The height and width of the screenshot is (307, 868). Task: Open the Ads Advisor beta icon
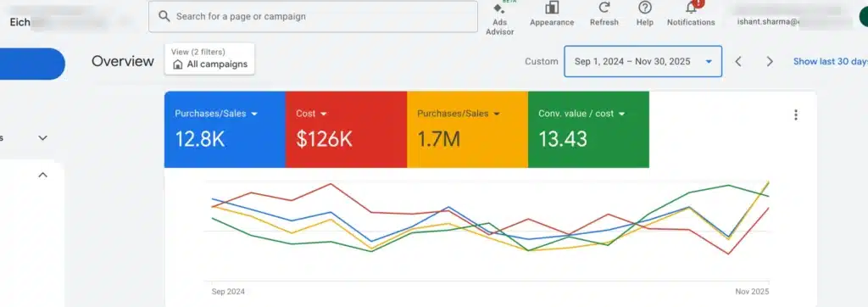point(499,9)
